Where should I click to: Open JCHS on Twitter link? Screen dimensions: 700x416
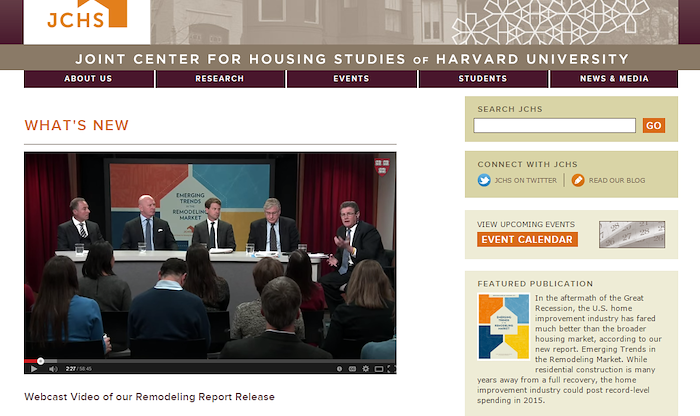(525, 180)
